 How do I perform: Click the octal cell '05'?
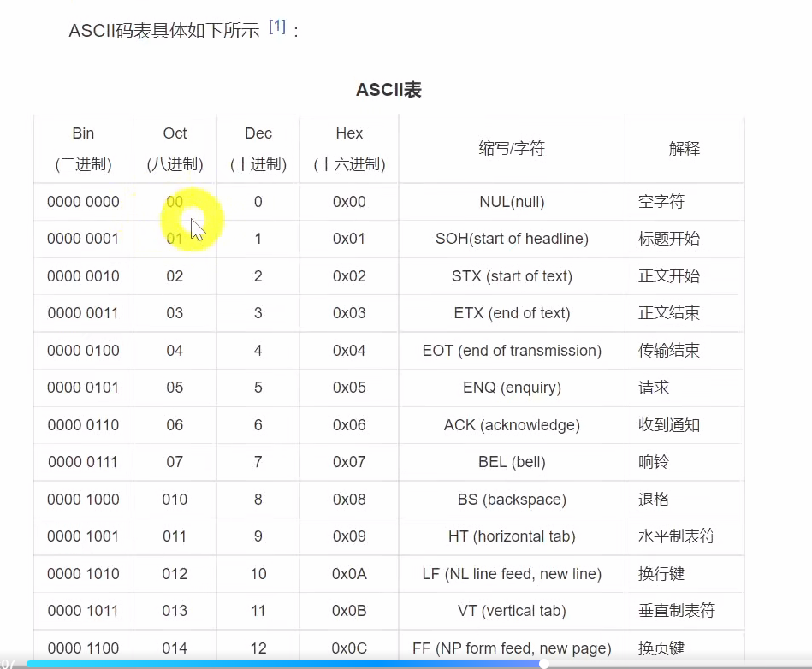click(175, 388)
